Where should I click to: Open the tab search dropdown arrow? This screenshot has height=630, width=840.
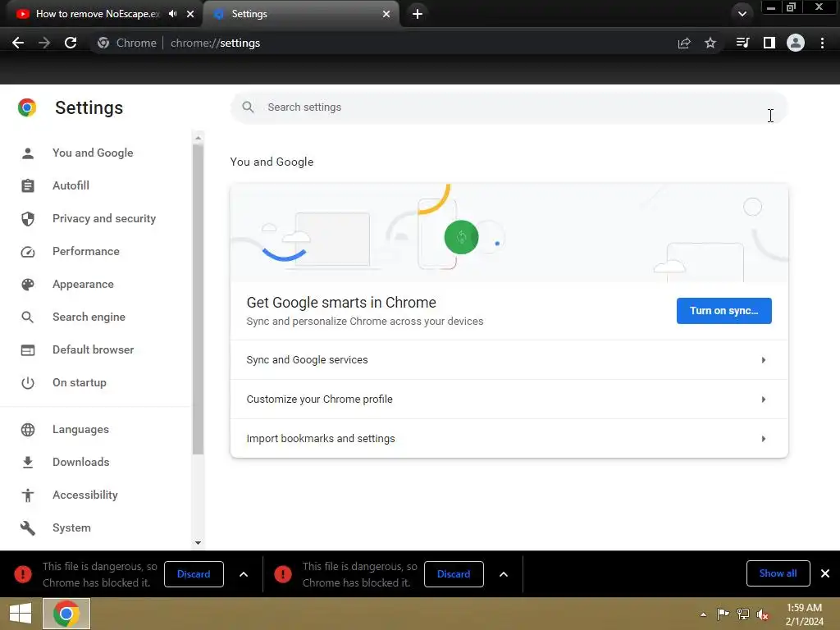coord(742,14)
